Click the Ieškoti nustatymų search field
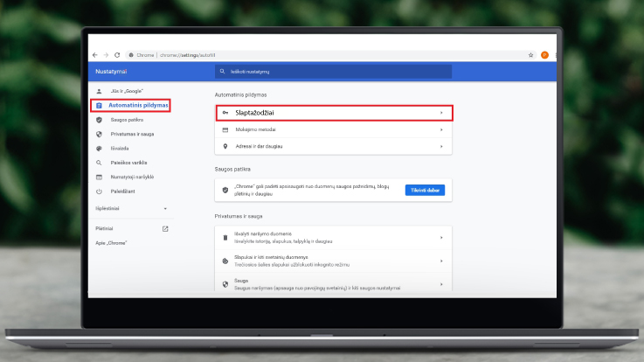The height and width of the screenshot is (362, 644). (x=332, y=71)
